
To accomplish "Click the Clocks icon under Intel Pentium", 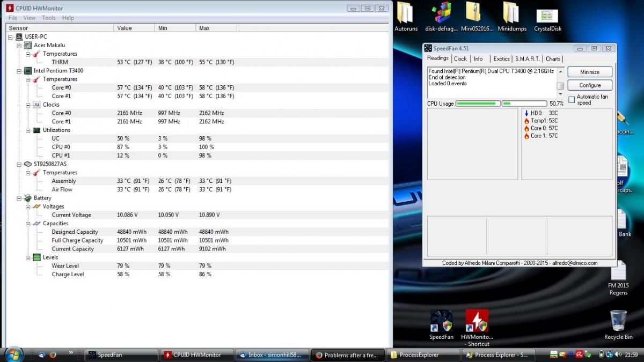I will pyautogui.click(x=36, y=105).
